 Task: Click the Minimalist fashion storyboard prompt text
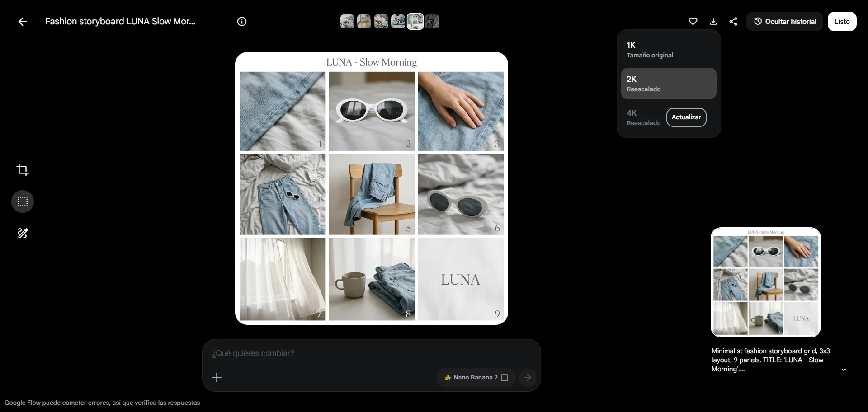coord(771,360)
